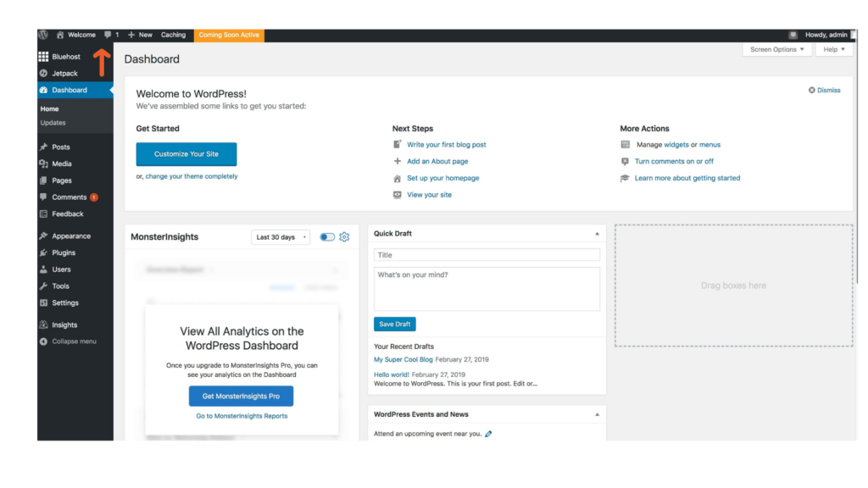The image size is (868, 488).
Task: Click the Turn comments on or off icon
Action: pyautogui.click(x=625, y=162)
